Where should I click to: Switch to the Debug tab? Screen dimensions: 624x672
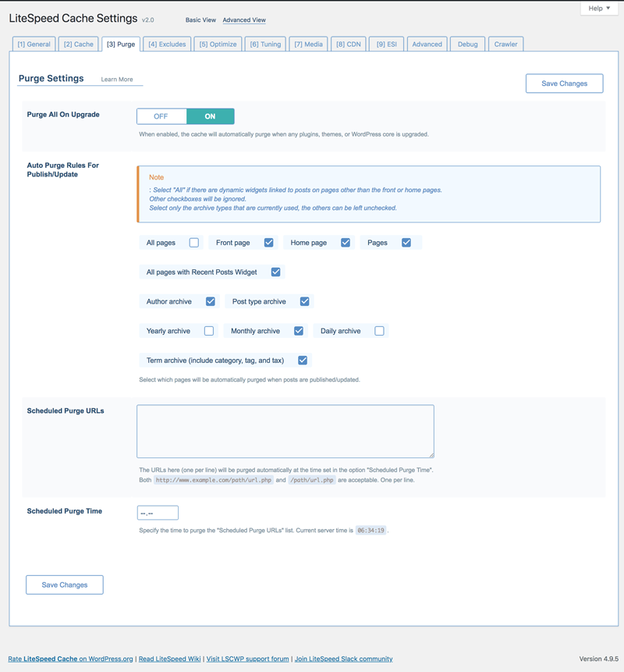pyautogui.click(x=468, y=44)
